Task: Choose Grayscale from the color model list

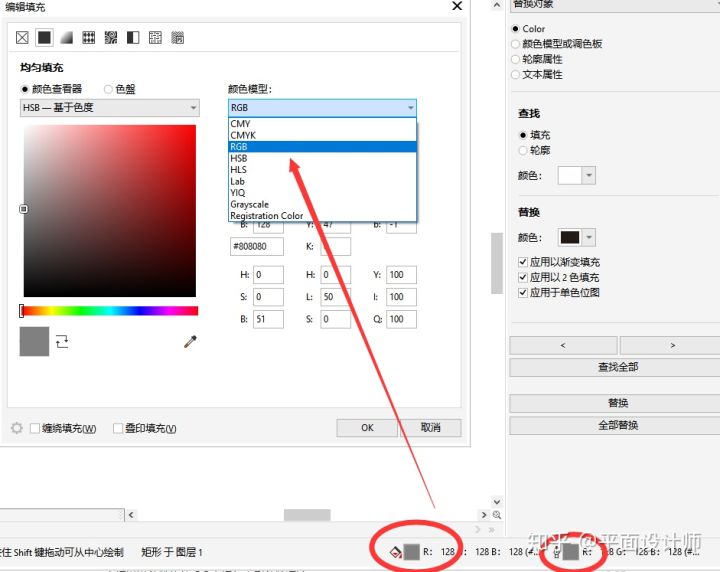Action: coord(249,204)
